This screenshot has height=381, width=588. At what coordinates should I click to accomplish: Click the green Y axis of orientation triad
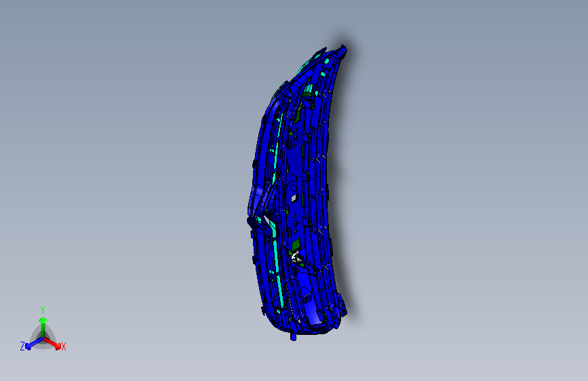point(43,327)
